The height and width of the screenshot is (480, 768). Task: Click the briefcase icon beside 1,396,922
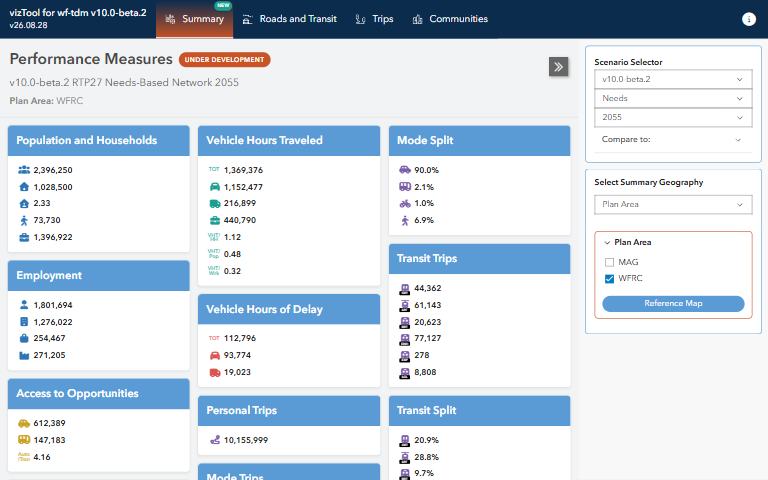pos(24,237)
